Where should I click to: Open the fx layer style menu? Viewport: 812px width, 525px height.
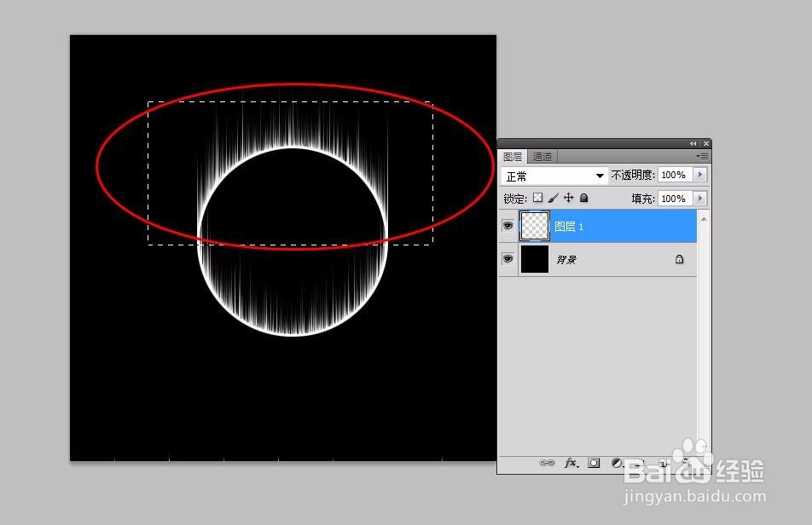(x=571, y=463)
